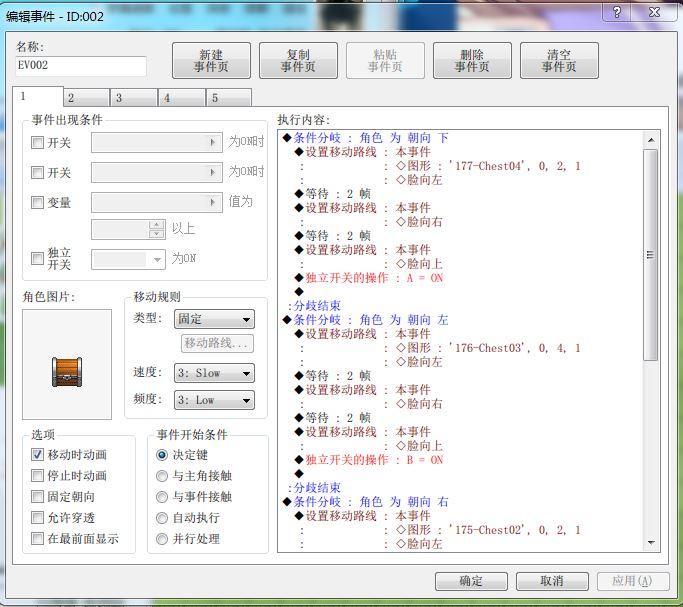This screenshot has height=607, width=683.
Task: Switch to event page tab 1
Action: [x=38, y=96]
